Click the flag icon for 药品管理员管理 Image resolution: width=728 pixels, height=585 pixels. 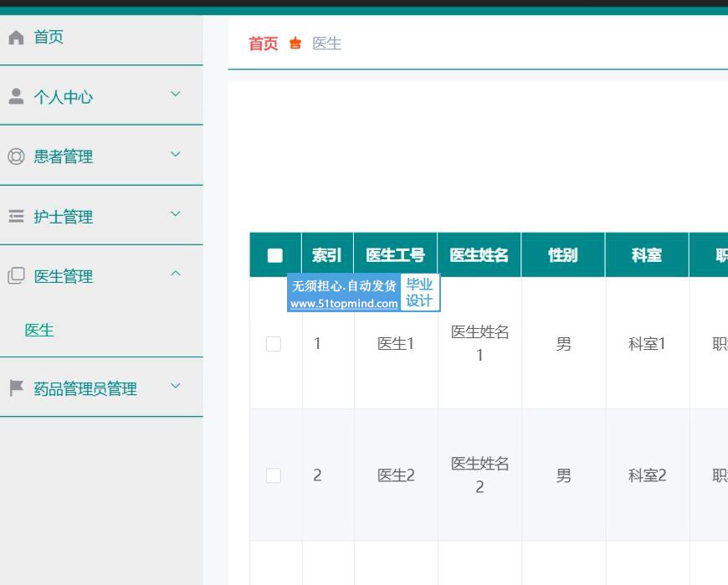16,387
